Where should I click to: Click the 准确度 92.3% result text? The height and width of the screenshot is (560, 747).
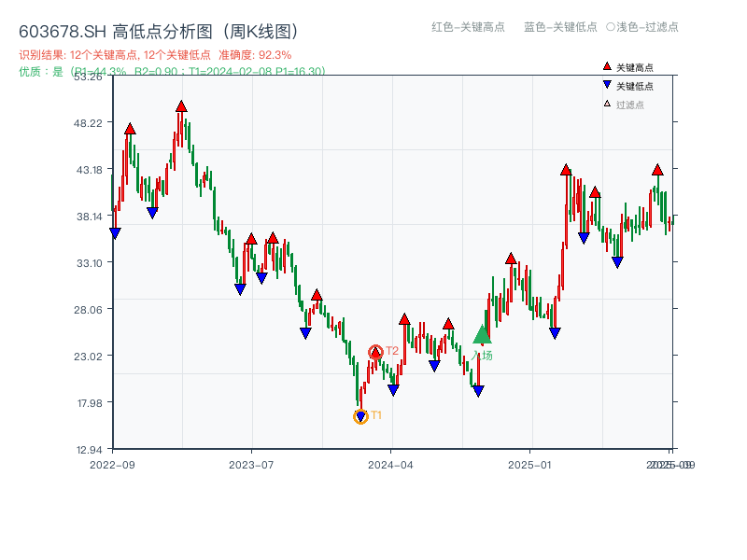click(x=252, y=55)
